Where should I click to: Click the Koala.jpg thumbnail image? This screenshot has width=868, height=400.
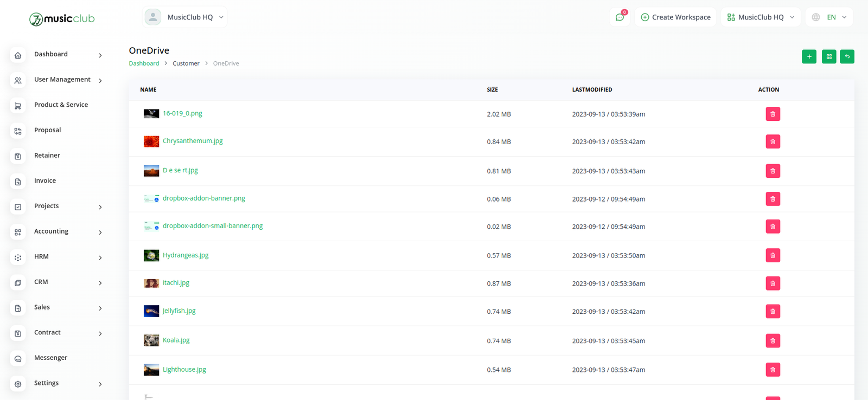click(x=151, y=340)
